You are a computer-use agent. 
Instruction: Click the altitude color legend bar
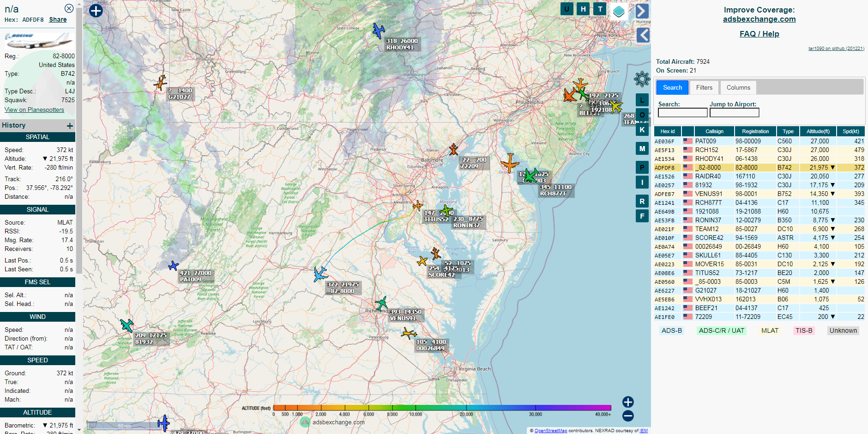click(x=442, y=408)
